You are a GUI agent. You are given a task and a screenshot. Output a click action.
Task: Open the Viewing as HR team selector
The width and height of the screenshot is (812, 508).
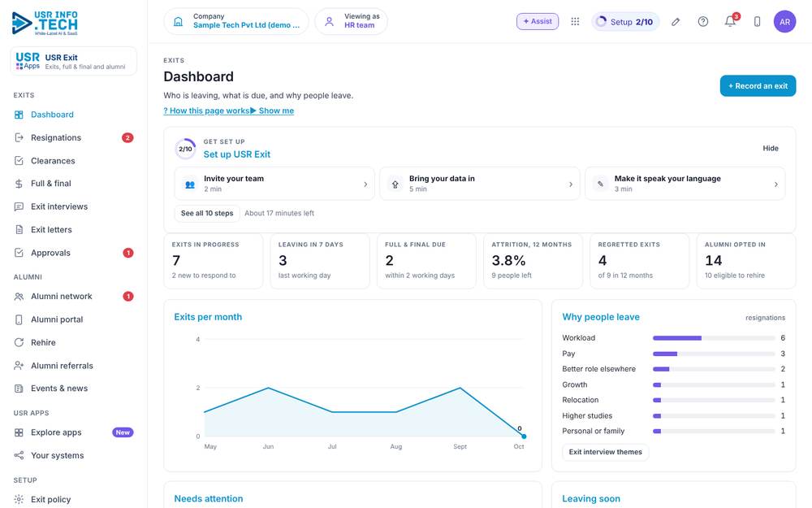point(351,22)
